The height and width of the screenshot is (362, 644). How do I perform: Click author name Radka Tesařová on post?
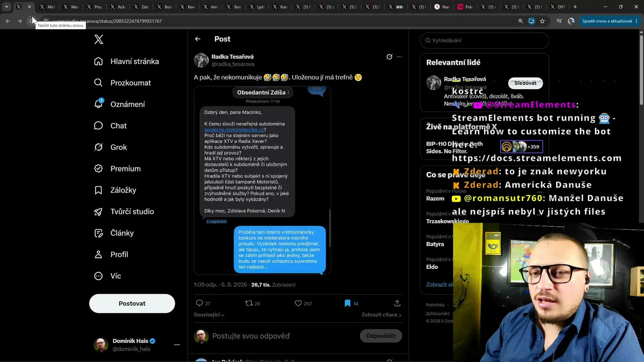click(232, 57)
